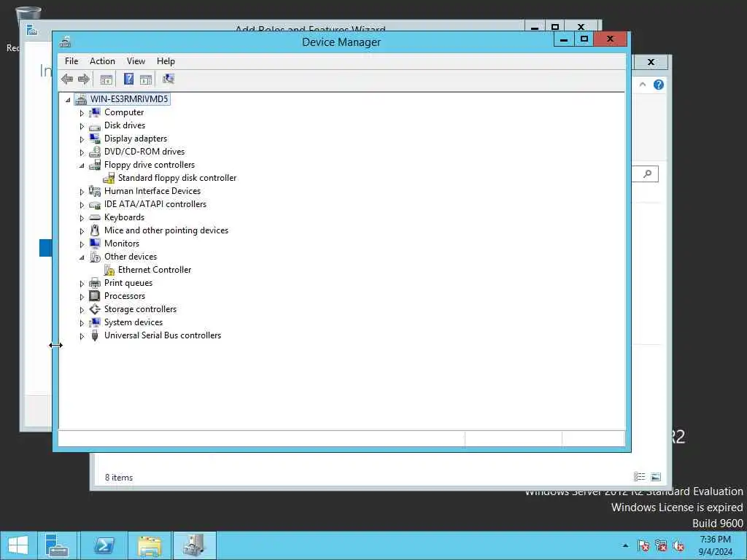Click the DVD/CD-ROM drives icon
Image resolution: width=747 pixels, height=560 pixels.
click(x=95, y=152)
